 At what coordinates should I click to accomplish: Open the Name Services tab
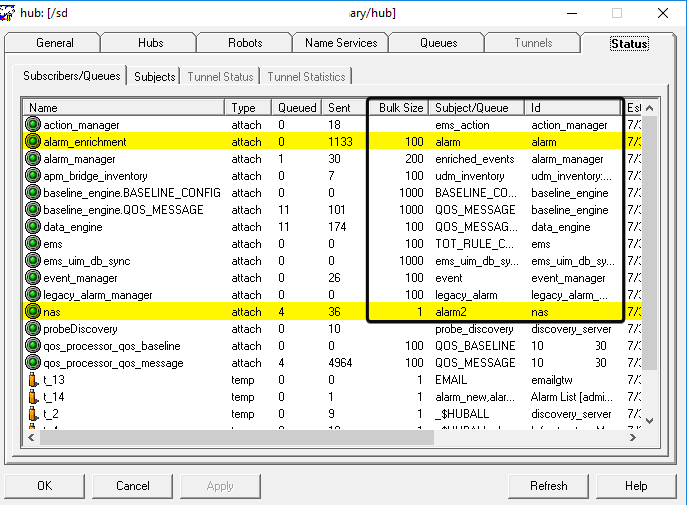[x=340, y=43]
